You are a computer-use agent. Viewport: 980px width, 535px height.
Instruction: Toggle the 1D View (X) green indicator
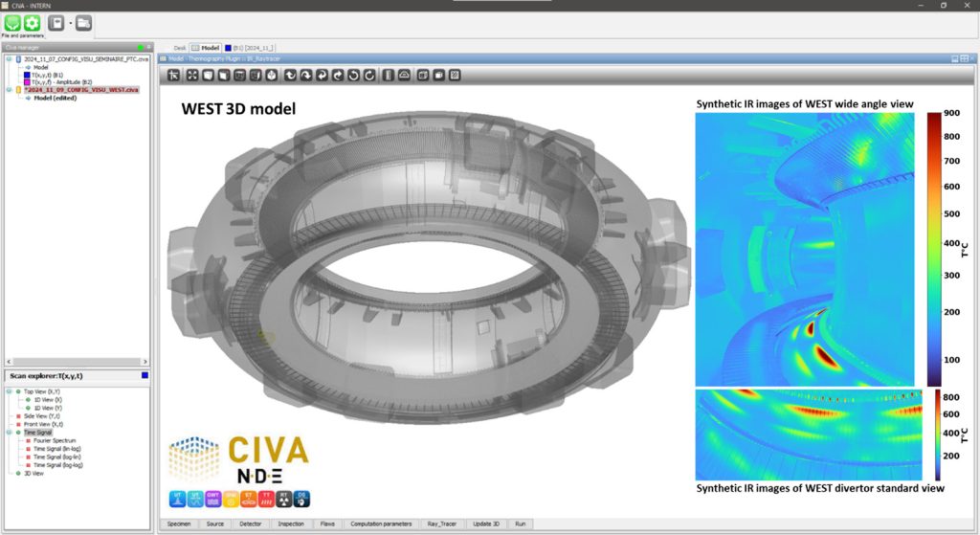pos(28,399)
